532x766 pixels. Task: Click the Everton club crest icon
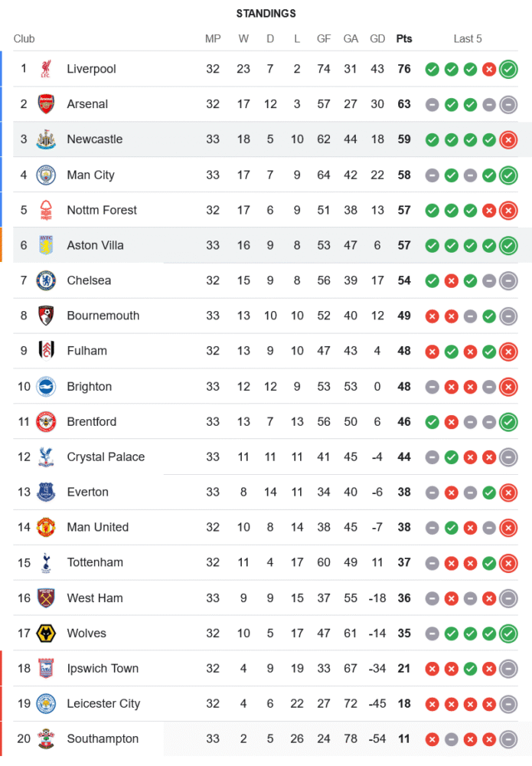click(46, 492)
